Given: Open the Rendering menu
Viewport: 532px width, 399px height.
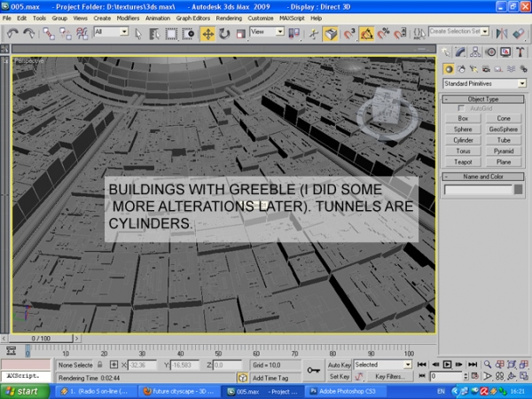Looking at the screenshot, I should 229,18.
